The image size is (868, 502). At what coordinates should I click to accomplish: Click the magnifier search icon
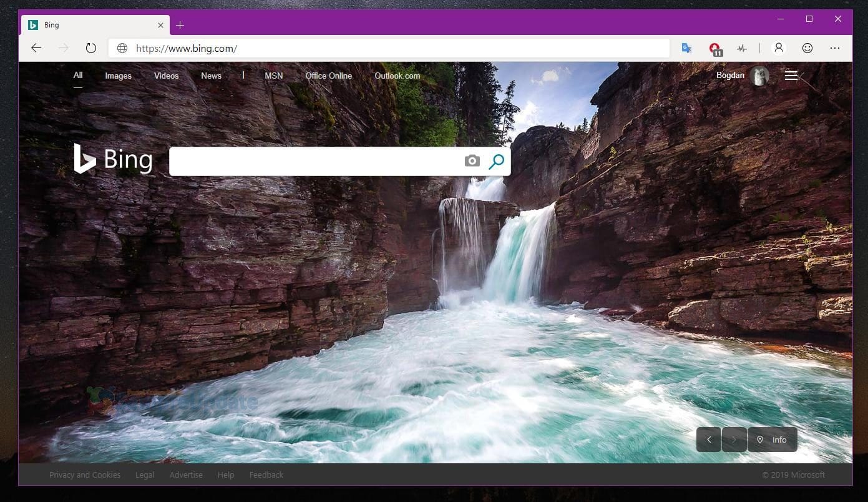pos(496,162)
